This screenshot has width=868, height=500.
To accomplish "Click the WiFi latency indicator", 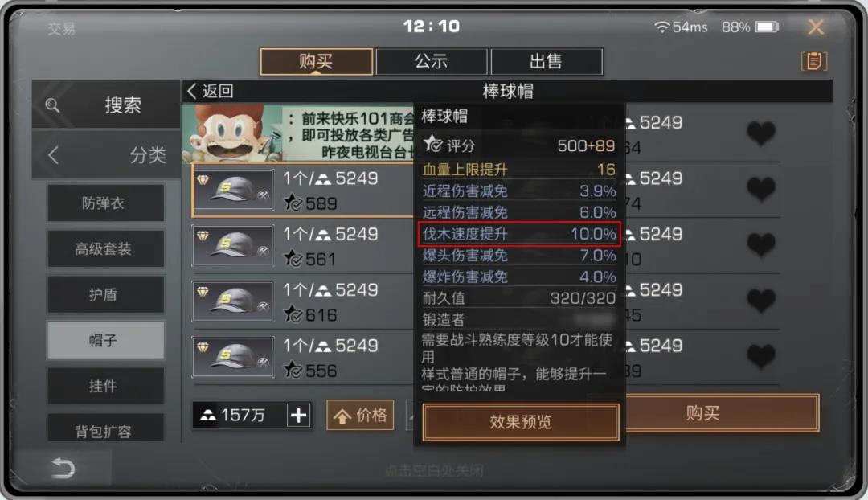I will [681, 27].
